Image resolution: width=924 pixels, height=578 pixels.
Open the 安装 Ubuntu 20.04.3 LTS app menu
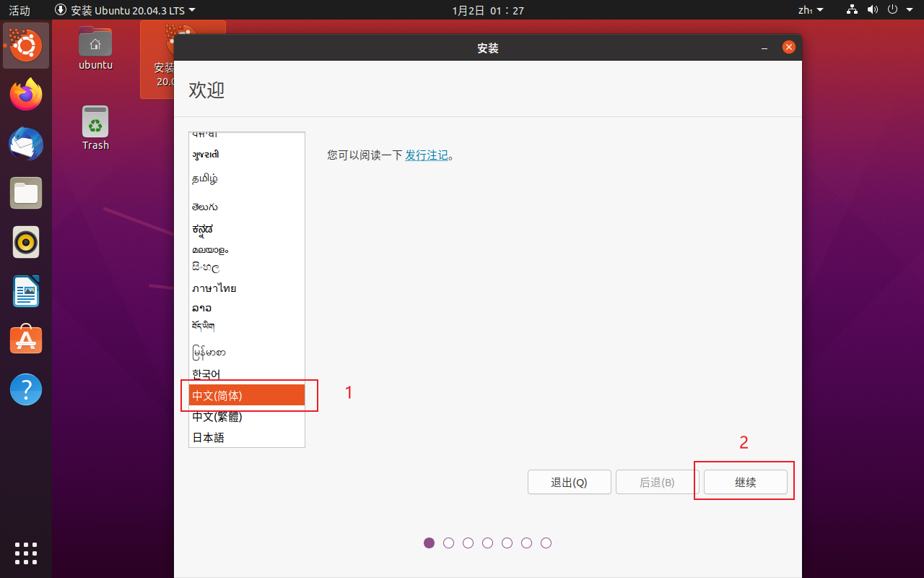click(x=126, y=10)
